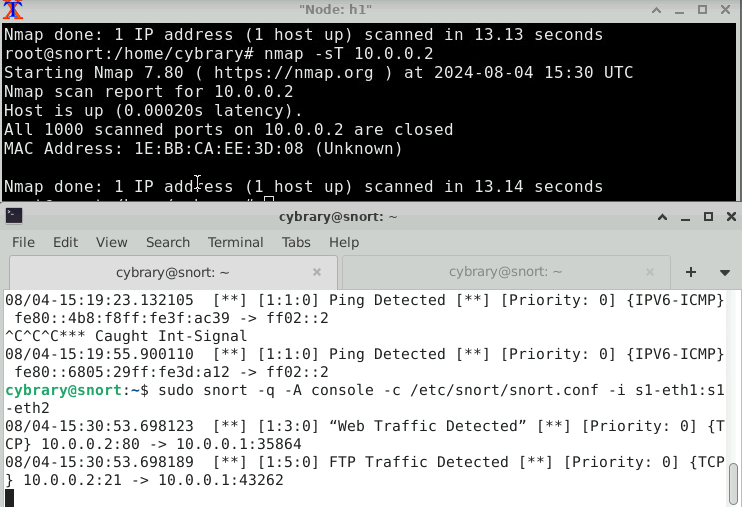Screen dimensions: 742x507
Task: Open a new terminal tab with plus
Action: click(x=691, y=272)
